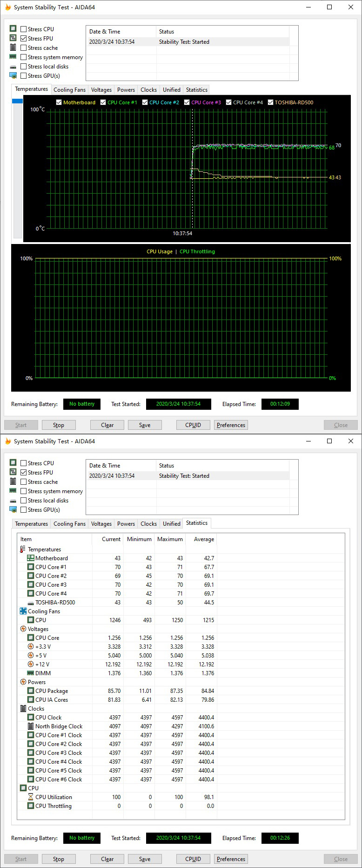Click the icon beside North Bridge Clock
The image size is (362, 868).
tap(31, 726)
